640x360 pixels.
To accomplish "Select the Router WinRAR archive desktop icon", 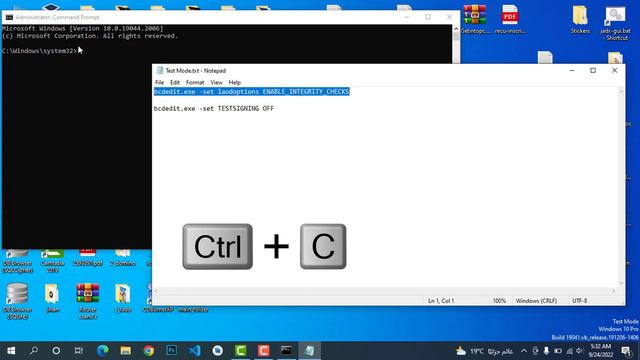I will (88, 301).
